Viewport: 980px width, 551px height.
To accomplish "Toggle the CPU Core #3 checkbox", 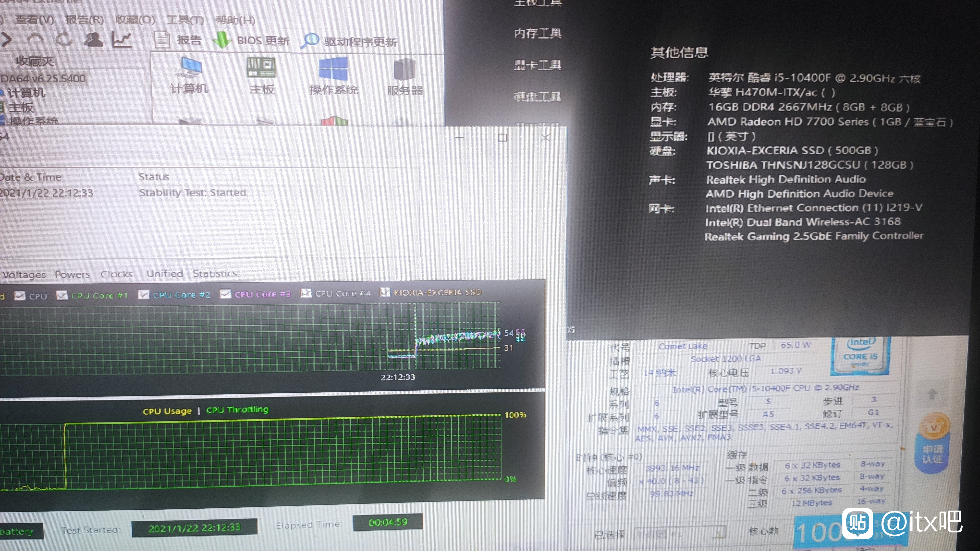I will click(225, 294).
